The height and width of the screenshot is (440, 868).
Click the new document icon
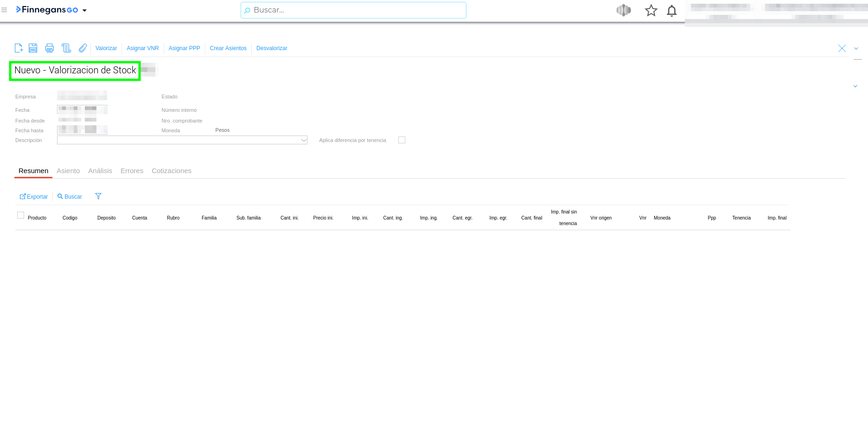[x=19, y=48]
